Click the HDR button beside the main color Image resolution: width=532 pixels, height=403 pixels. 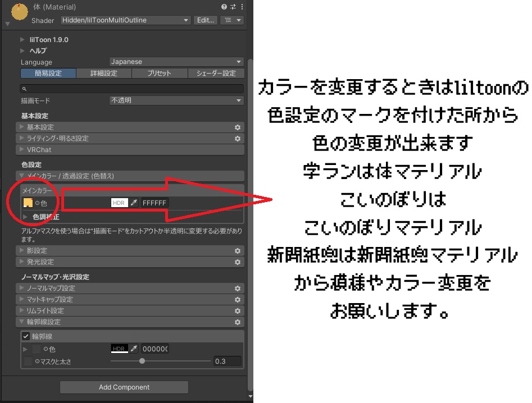pyautogui.click(x=118, y=203)
